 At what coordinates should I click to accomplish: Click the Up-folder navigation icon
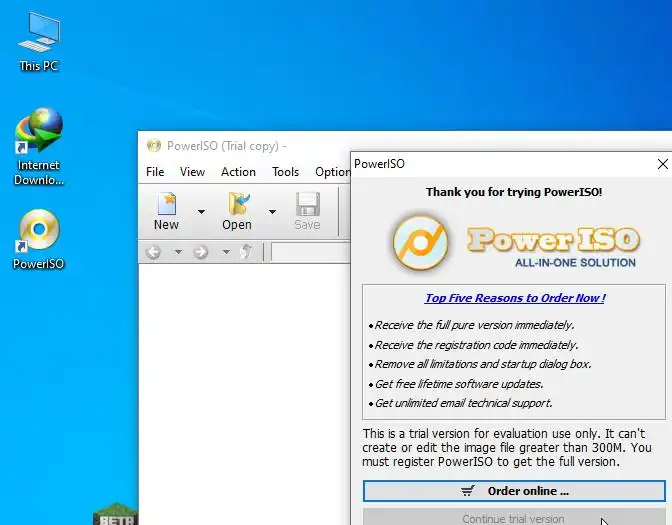point(246,252)
